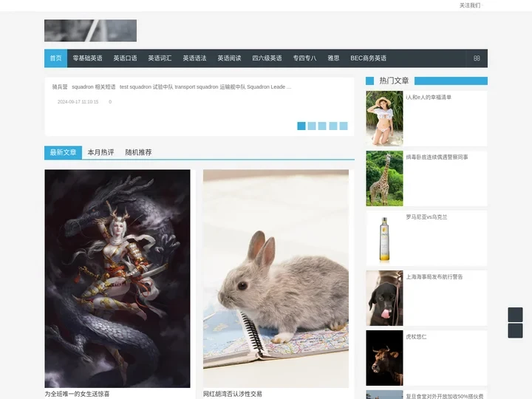Open 英语语法 navigation item
Image resolution: width=532 pixels, height=399 pixels.
[x=194, y=58]
